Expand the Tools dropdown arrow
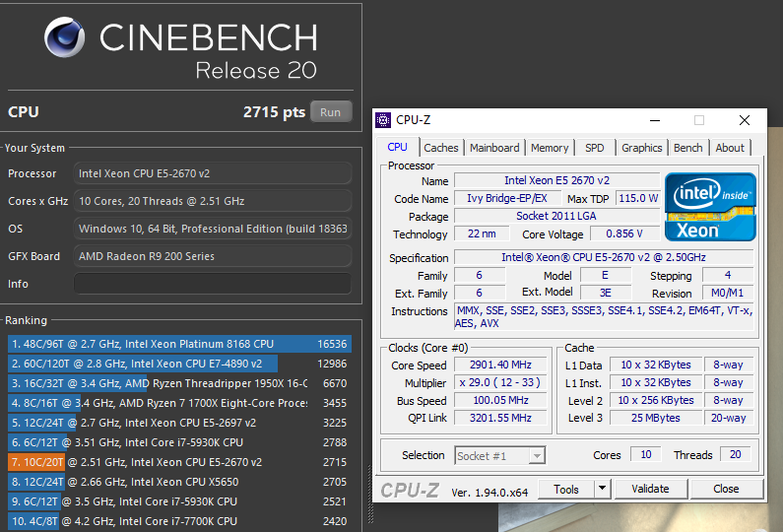 (x=602, y=489)
